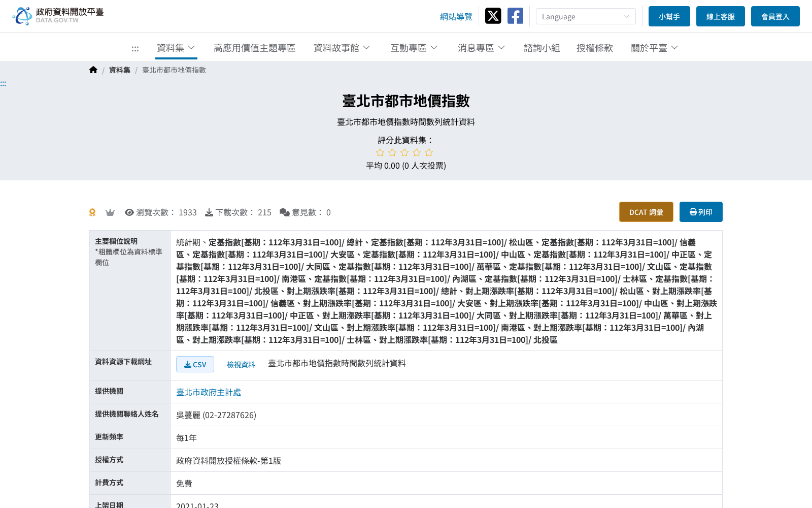This screenshot has height=508, width=812.
Task: Click the 臺北市都市地價指數時間數列統計資料 resource description
Action: [x=337, y=363]
